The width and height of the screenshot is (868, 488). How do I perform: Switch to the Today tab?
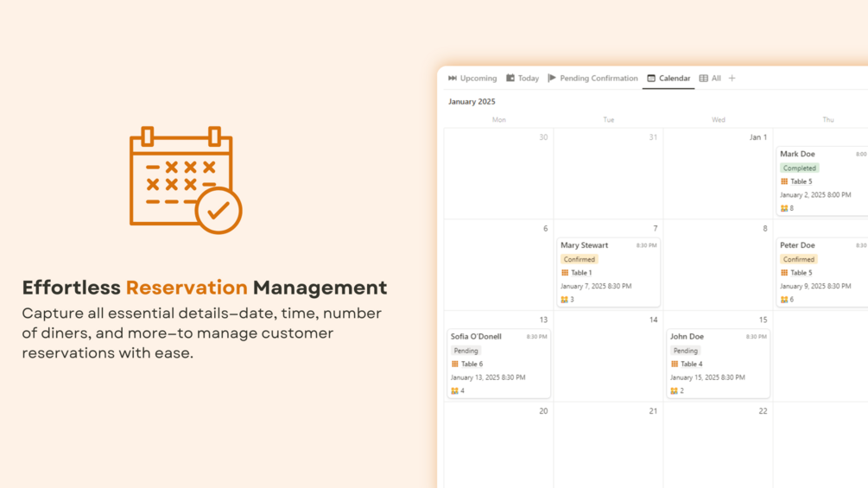[523, 78]
